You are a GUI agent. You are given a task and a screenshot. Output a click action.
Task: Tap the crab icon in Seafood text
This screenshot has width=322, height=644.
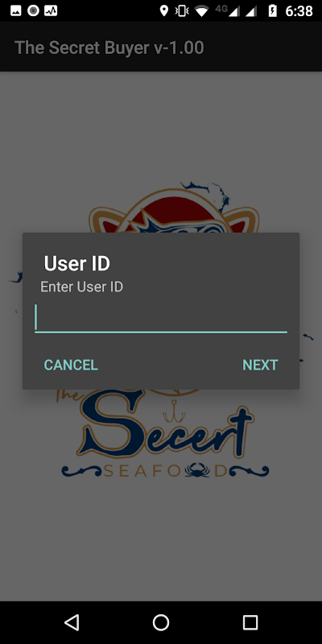[197, 471]
